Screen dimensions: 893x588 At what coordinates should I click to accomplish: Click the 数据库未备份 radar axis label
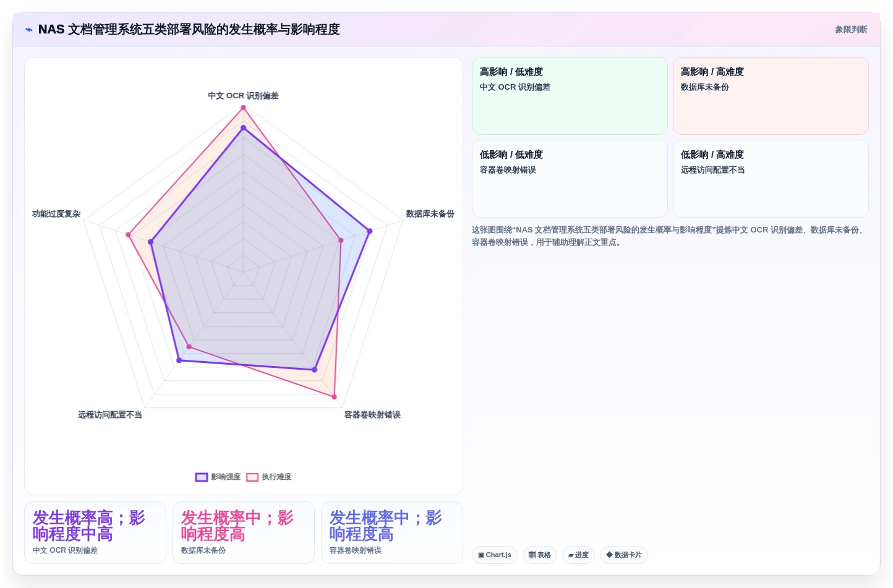coord(430,214)
